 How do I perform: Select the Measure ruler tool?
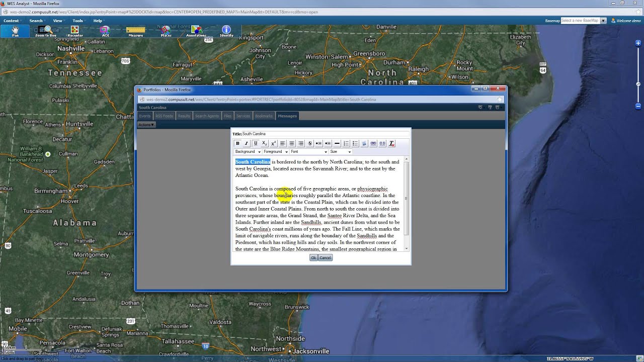(135, 31)
